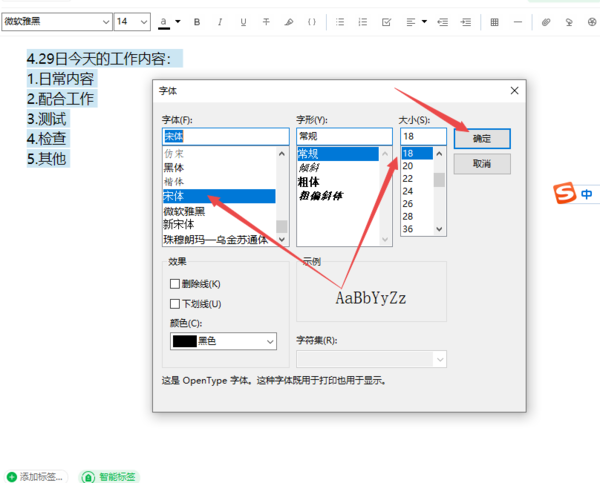Insert a checkbox to-do item

(x=386, y=22)
